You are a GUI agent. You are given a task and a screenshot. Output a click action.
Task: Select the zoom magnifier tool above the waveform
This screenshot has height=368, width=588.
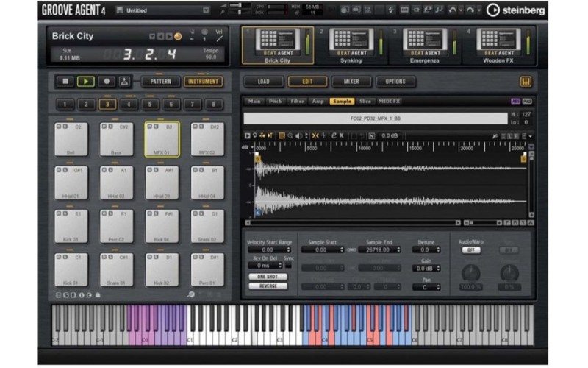[291, 135]
